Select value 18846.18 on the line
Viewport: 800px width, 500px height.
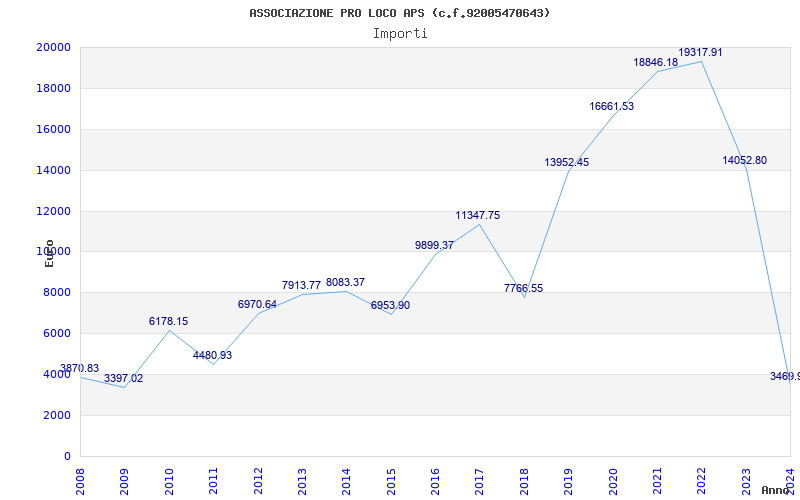click(656, 62)
